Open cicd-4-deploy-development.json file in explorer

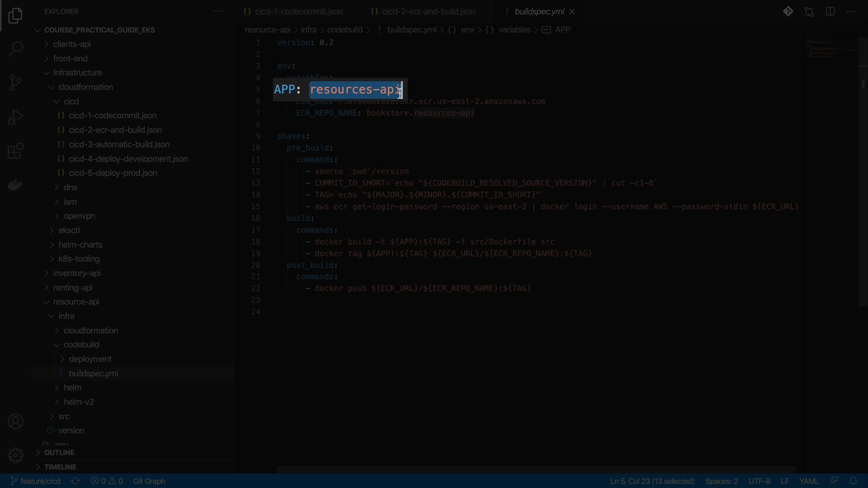128,159
